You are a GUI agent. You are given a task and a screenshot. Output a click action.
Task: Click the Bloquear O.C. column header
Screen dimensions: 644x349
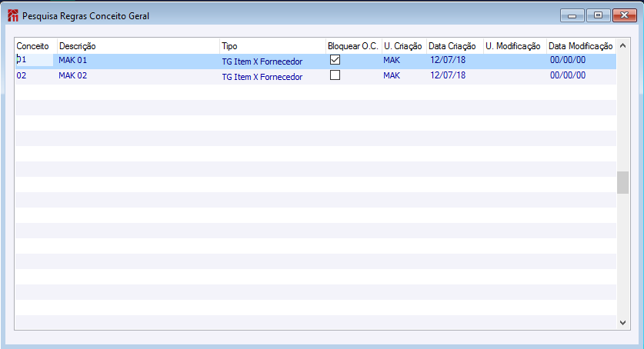click(353, 46)
